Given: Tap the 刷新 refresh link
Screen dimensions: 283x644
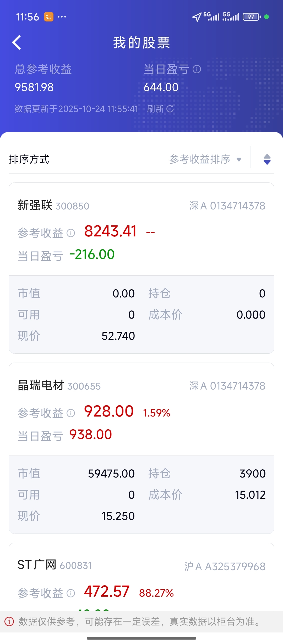Looking at the screenshot, I should (155, 109).
